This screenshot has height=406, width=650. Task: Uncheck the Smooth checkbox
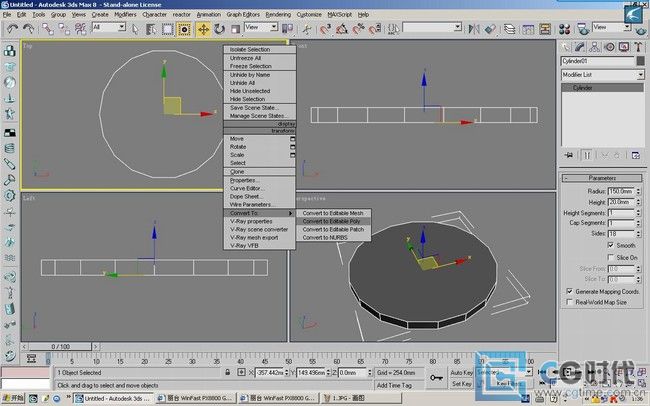coord(611,246)
